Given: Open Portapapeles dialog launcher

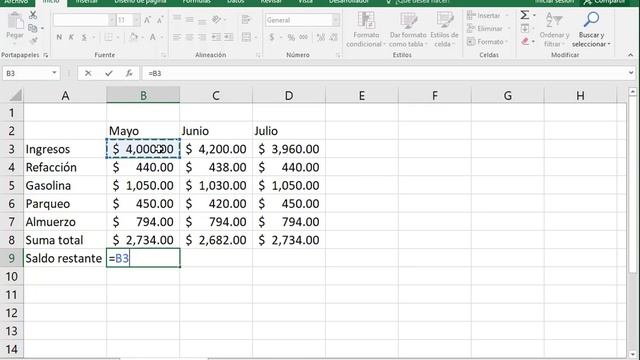Looking at the screenshot, I should tap(46, 55).
